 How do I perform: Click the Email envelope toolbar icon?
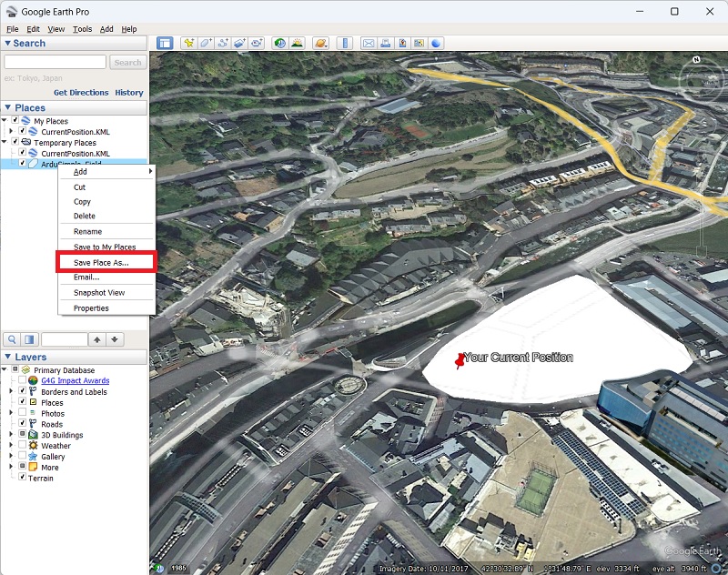pos(369,43)
